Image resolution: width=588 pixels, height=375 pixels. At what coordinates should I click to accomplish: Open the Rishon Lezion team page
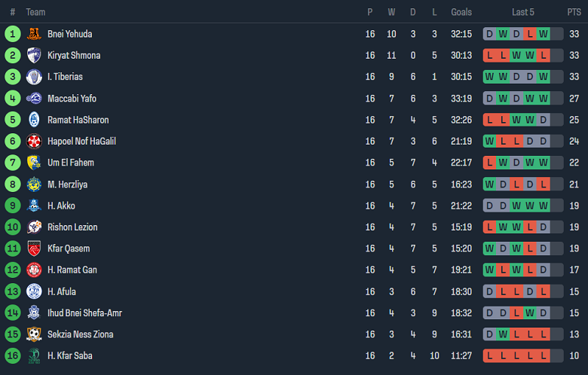pos(72,227)
